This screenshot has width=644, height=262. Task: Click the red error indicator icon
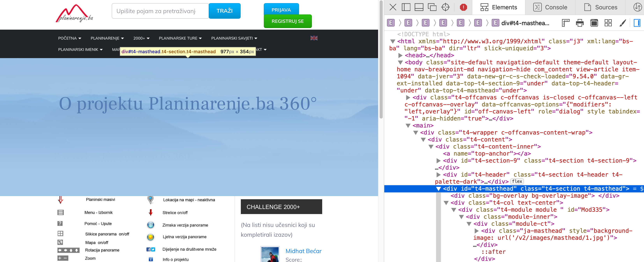(463, 7)
